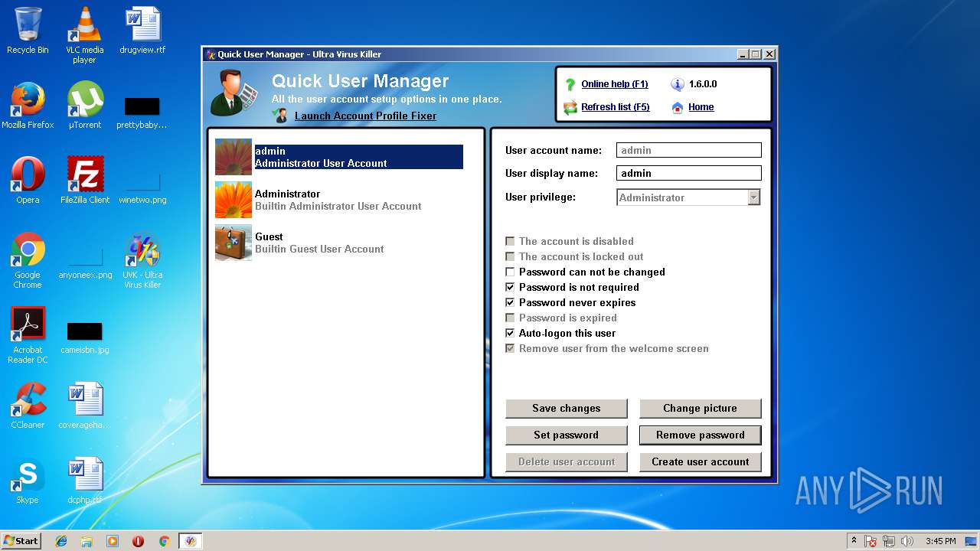Toggle 'The account is locked out' checkbox
The width and height of the screenshot is (980, 551).
click(510, 256)
